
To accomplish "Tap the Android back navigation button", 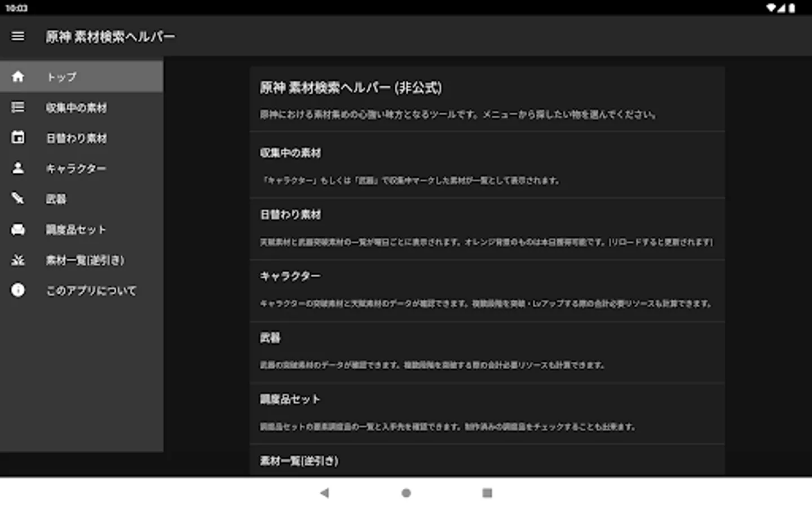I will (x=324, y=493).
